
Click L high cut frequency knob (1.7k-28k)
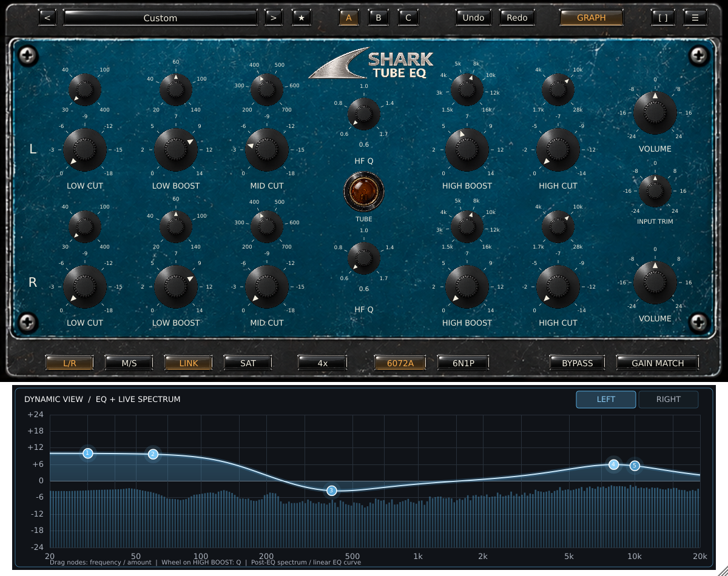click(558, 90)
